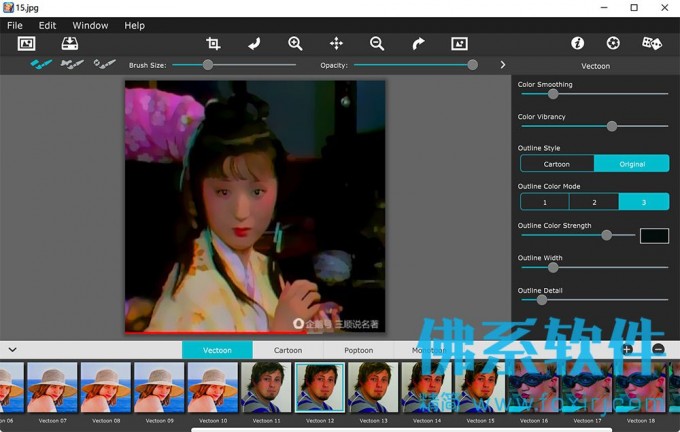Screen dimensions: 680x432
Task: Select the third eraser brush tool
Action: (x=105, y=64)
